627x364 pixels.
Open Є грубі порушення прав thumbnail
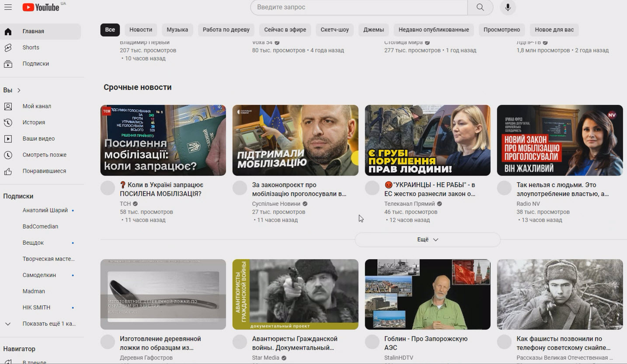(x=428, y=140)
